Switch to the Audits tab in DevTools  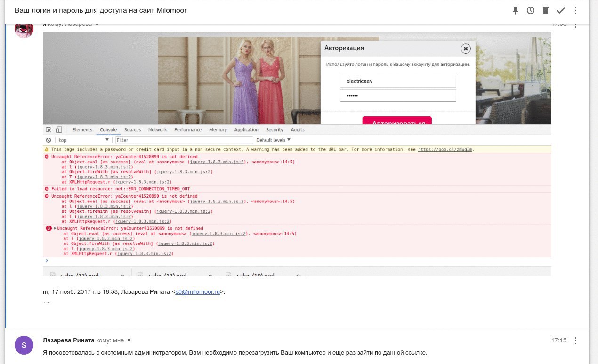coord(298,130)
